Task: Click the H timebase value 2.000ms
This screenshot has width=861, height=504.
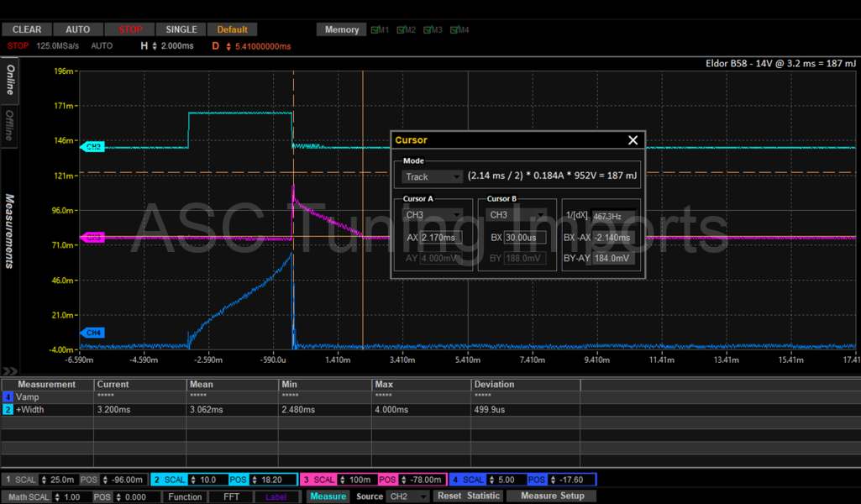Action: click(177, 46)
